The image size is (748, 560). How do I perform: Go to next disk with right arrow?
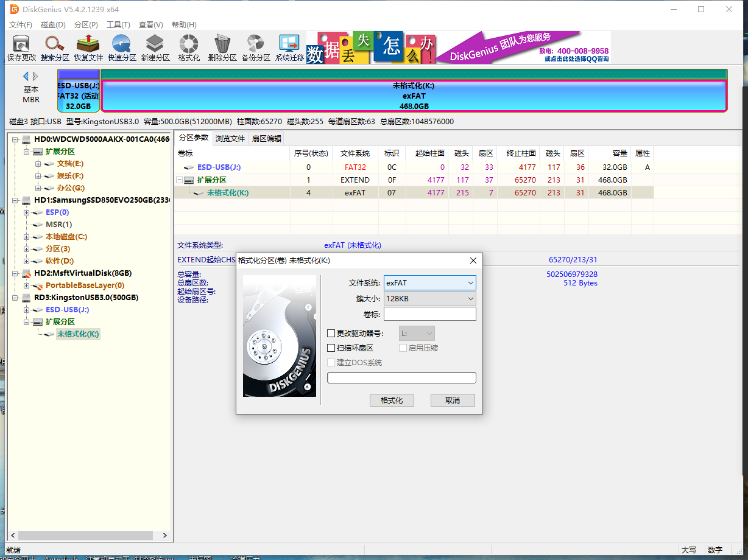click(x=35, y=76)
